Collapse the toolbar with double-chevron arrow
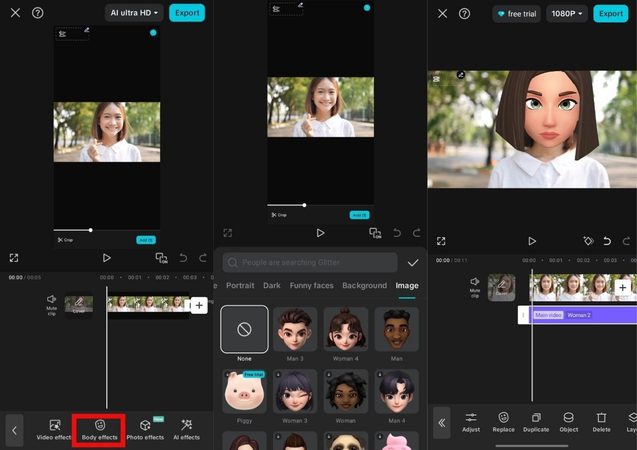This screenshot has height=450, width=637. (x=441, y=423)
